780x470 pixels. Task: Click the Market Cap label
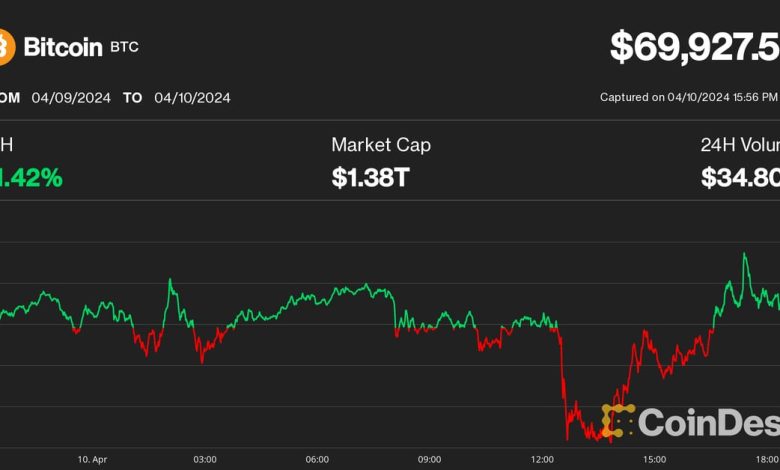pos(381,145)
